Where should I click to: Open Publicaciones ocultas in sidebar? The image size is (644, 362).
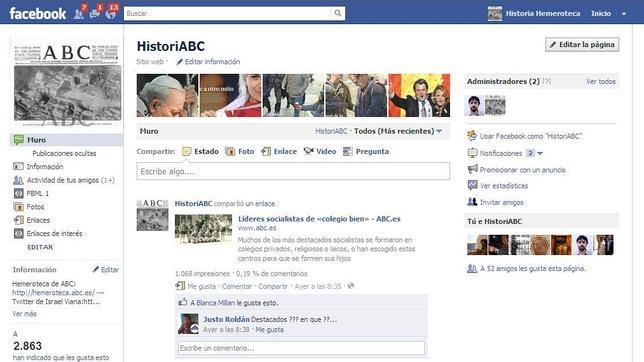pos(64,153)
